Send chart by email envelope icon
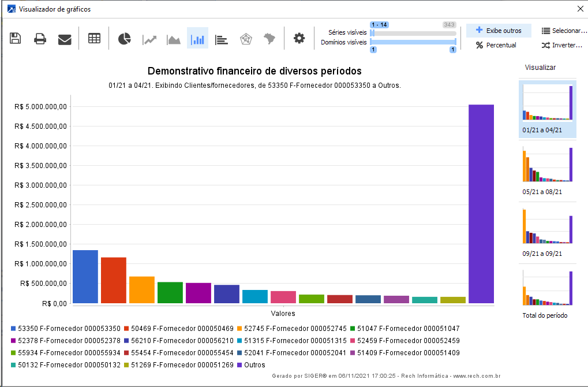The height and width of the screenshot is (387, 588). tap(65, 39)
